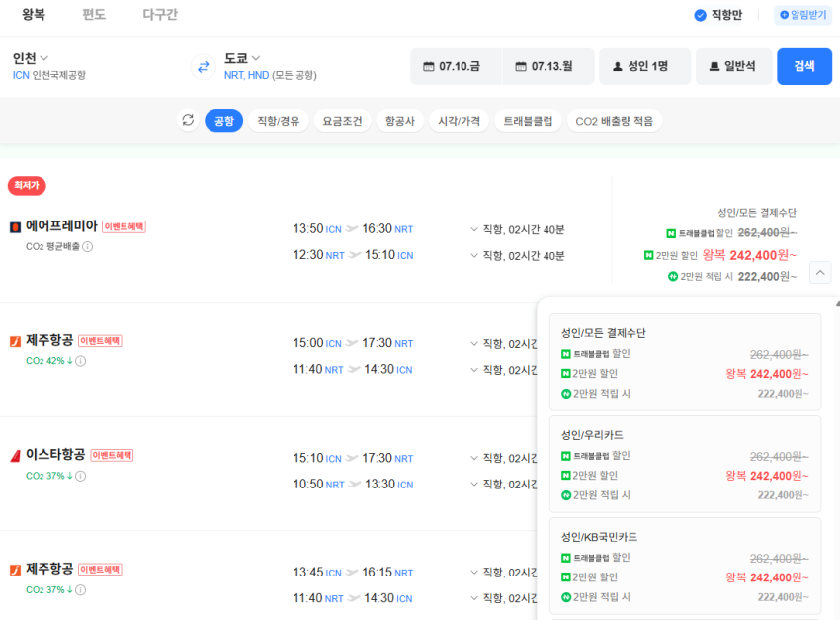Click the 최저가 lowest price badge
This screenshot has height=620, width=840.
[x=27, y=186]
